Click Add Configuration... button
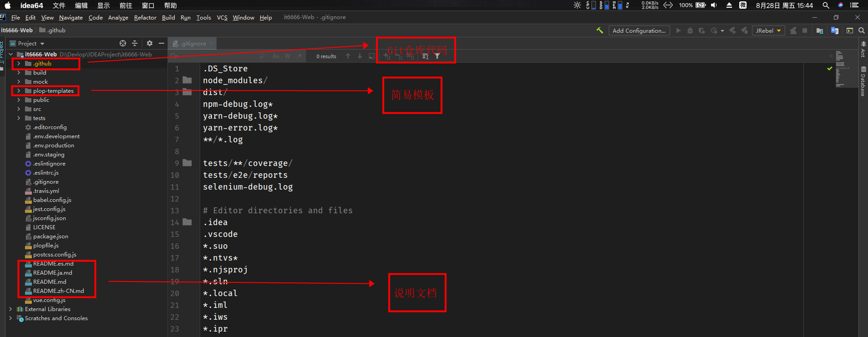Screen dimensions: 868x337 [x=639, y=30]
